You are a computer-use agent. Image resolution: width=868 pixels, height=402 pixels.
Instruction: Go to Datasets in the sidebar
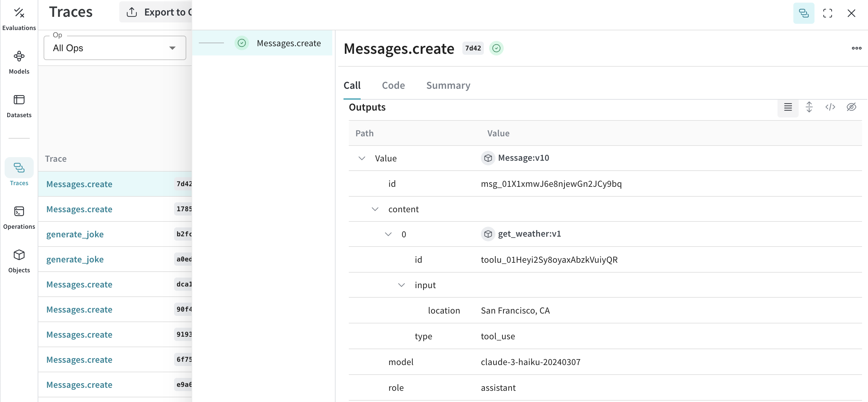(x=19, y=106)
